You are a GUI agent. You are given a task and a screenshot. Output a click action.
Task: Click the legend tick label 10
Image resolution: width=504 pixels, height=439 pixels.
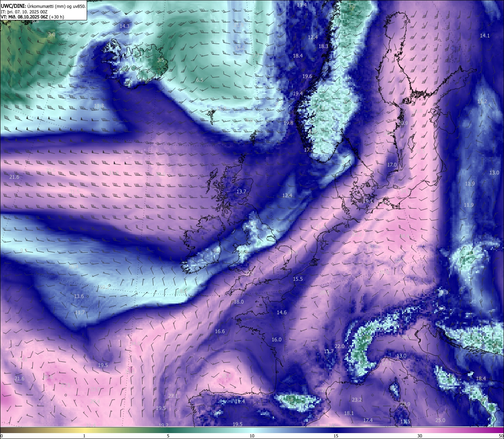pos(252,436)
